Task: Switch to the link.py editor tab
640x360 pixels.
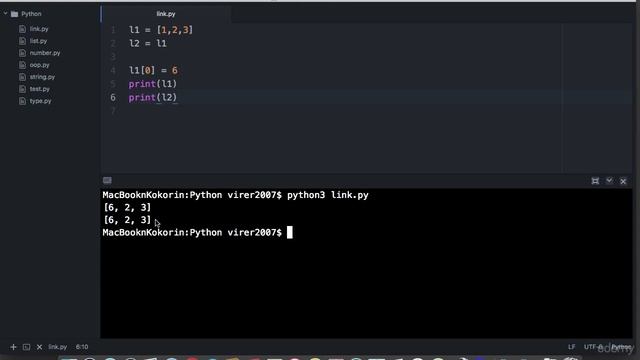Action: [166, 14]
